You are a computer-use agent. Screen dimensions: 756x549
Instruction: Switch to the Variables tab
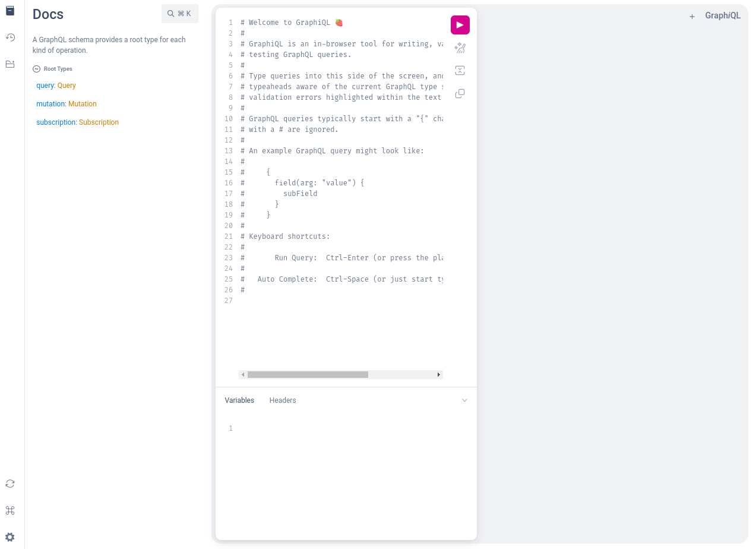[x=239, y=400]
